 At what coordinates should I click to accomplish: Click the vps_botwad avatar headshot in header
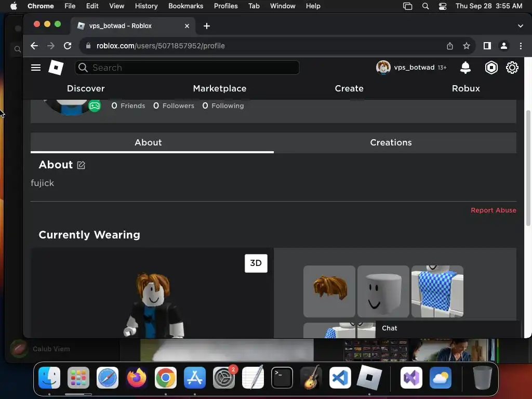pos(383,68)
